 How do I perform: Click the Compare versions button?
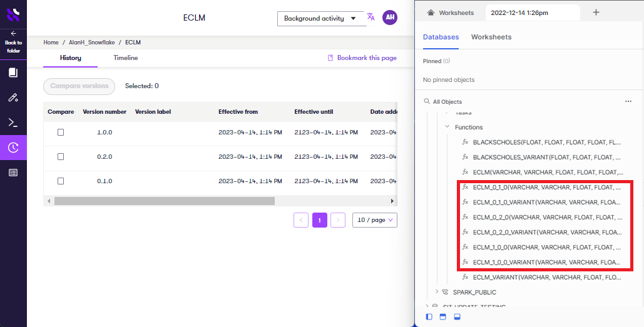pos(79,86)
